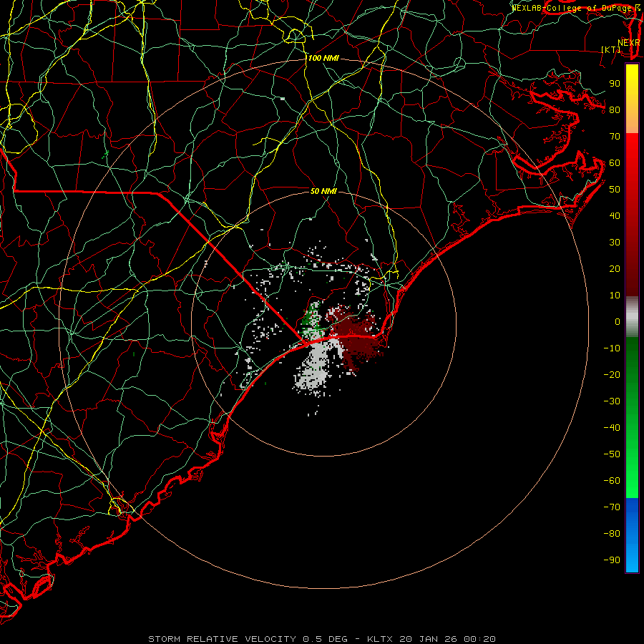Click the 50 NMI range ring label

tap(323, 191)
